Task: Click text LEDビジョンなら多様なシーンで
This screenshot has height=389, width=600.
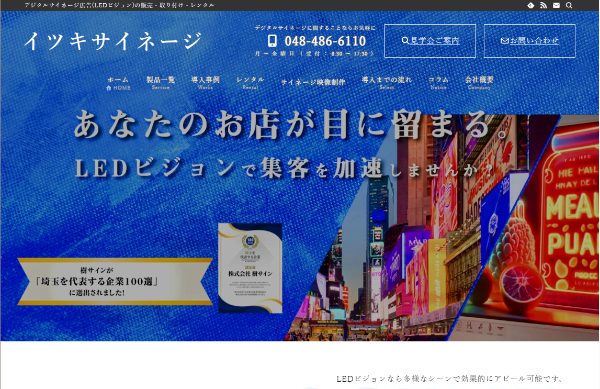Action: [450, 379]
